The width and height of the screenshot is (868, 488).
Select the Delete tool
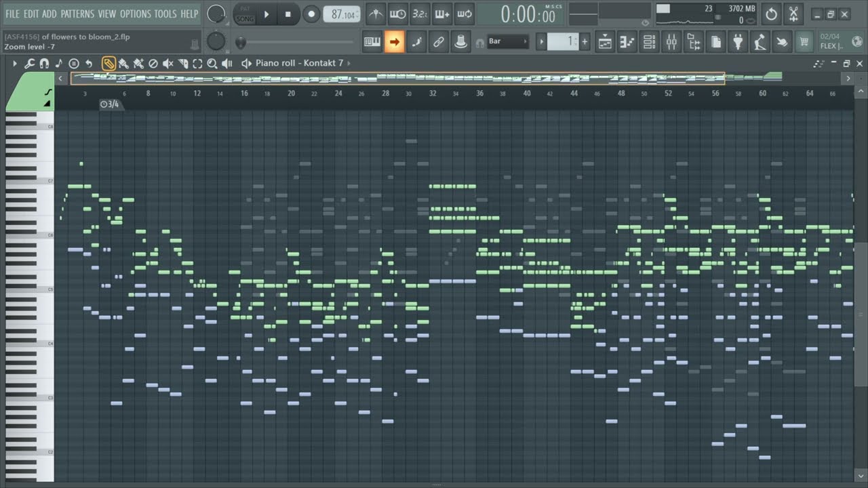click(x=153, y=63)
